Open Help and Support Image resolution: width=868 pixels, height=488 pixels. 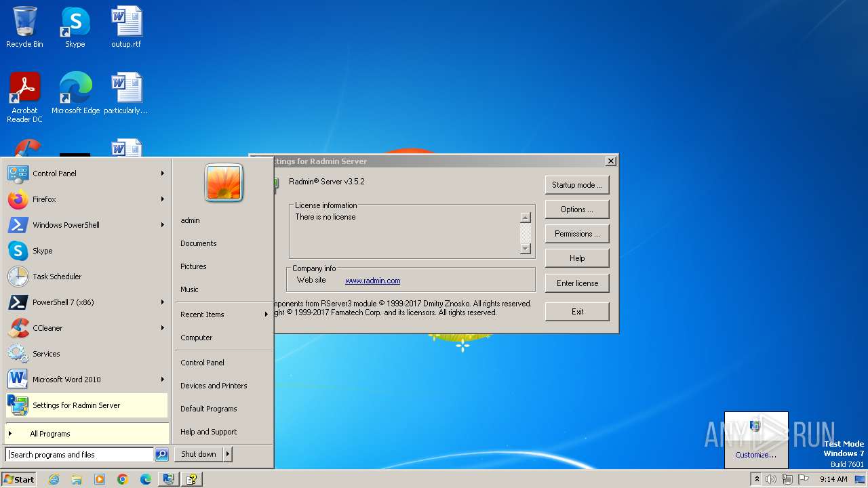[209, 432]
